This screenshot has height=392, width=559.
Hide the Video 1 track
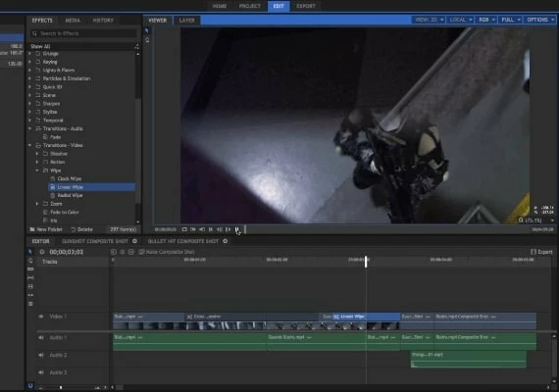click(x=41, y=317)
